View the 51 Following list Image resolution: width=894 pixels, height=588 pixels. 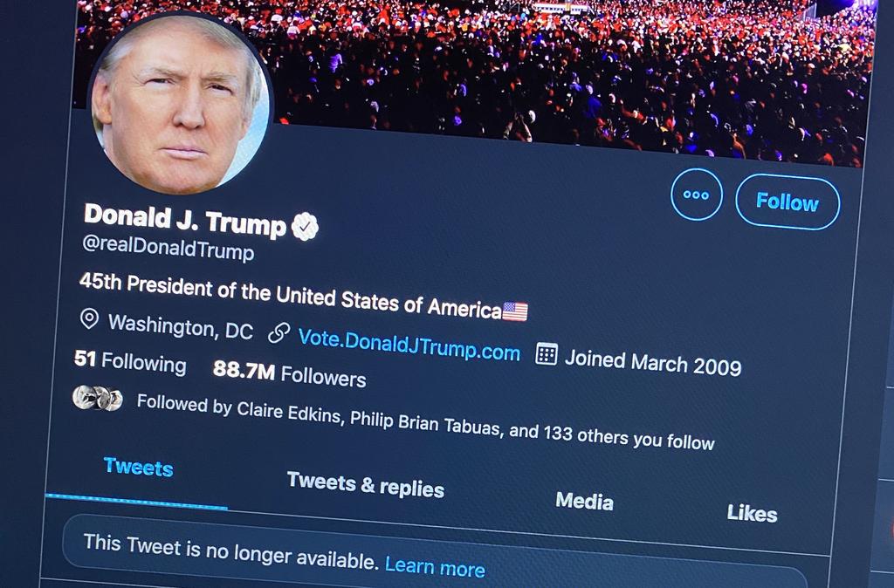point(130,362)
